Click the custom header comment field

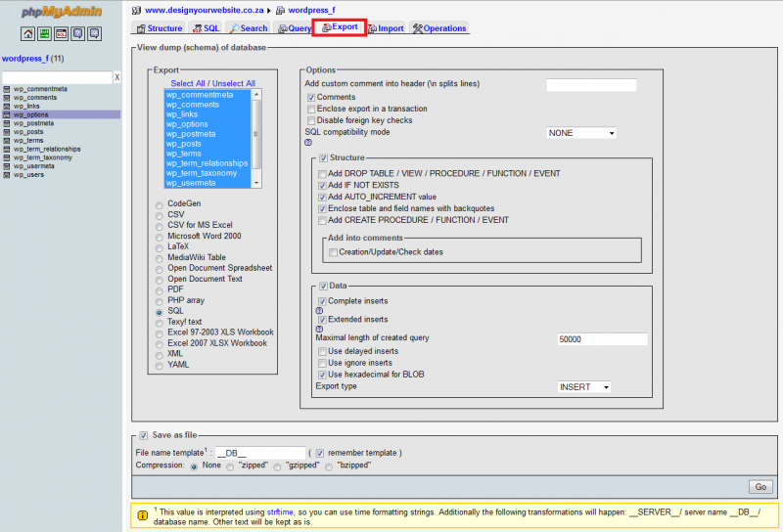coord(591,85)
